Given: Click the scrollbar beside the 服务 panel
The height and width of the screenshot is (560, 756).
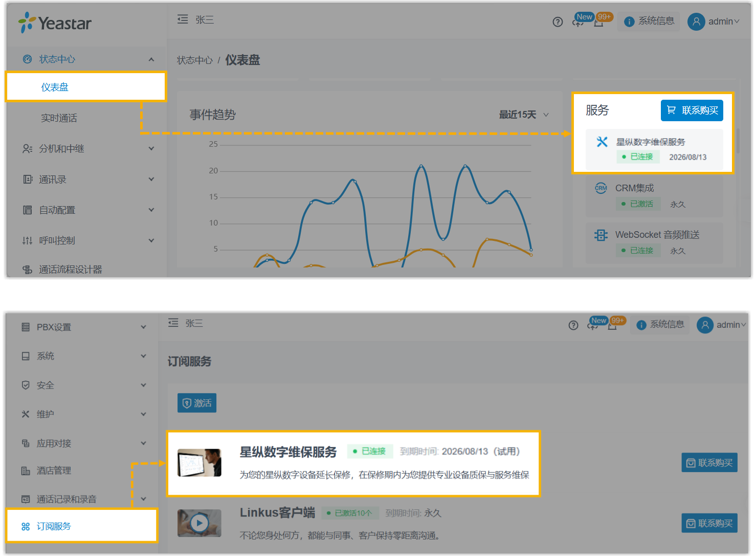Looking at the screenshot, I should [x=738, y=141].
